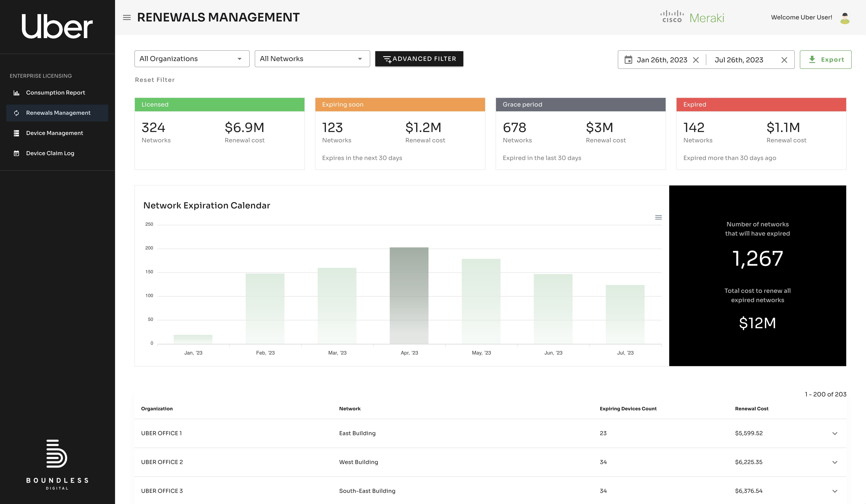The width and height of the screenshot is (866, 504).
Task: Click the Mar '23 chart bar
Action: pos(337,306)
